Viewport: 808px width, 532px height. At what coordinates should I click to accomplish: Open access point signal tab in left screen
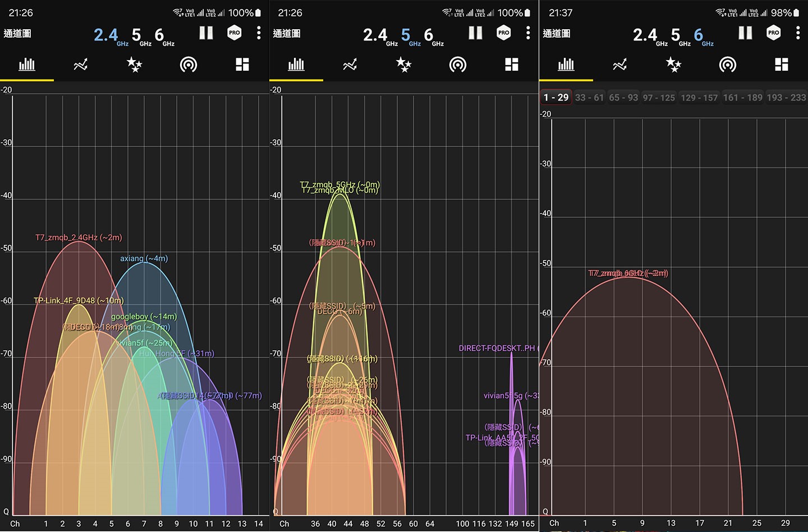[189, 65]
